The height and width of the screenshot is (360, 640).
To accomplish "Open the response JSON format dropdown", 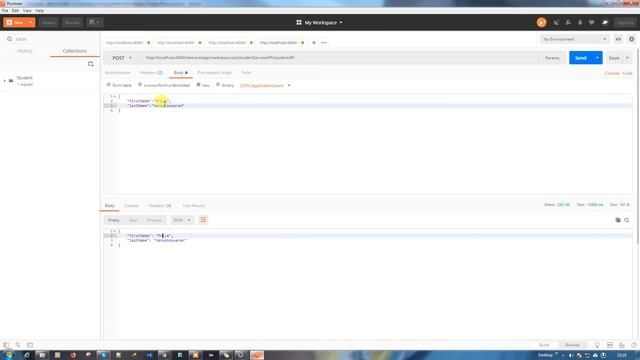I will click(182, 220).
